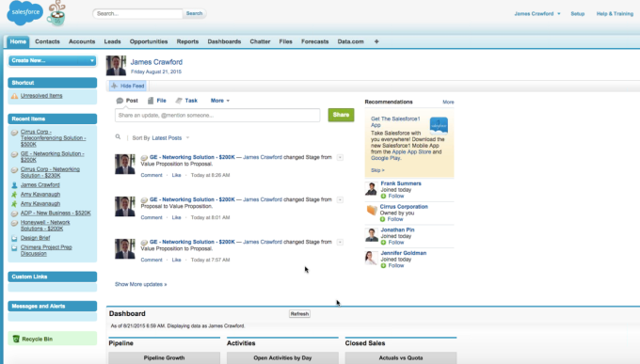Viewport: 640px width, 364px height.
Task: Click the Salesforce1 app icon in Recommendations
Action: click(x=439, y=126)
